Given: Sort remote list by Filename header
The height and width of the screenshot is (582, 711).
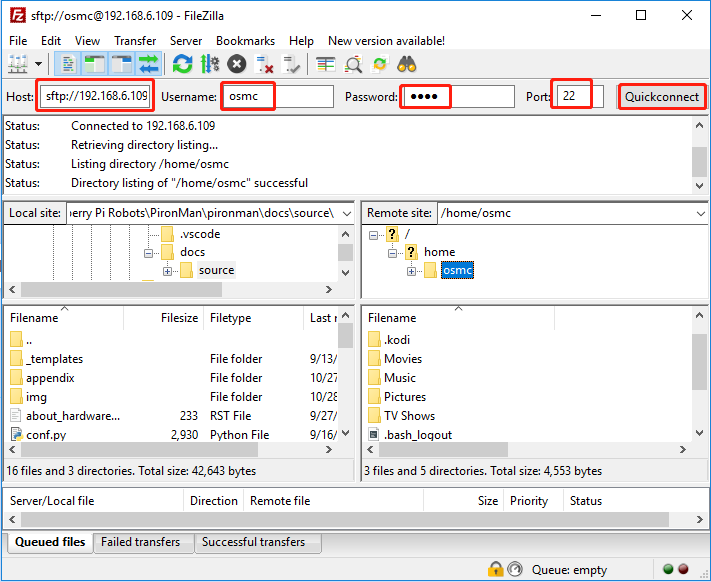Looking at the screenshot, I should [459, 318].
